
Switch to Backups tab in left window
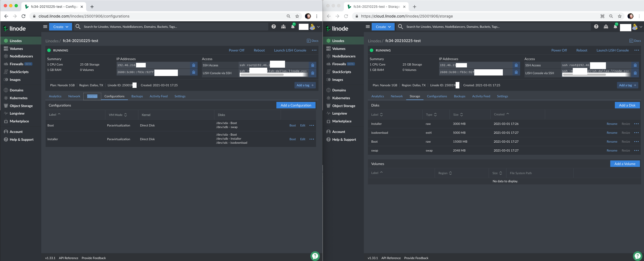[137, 96]
